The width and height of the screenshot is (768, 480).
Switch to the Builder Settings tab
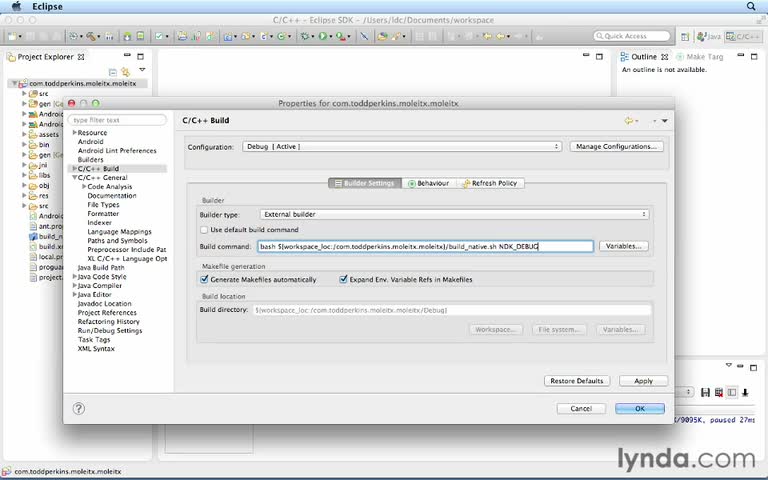click(365, 183)
